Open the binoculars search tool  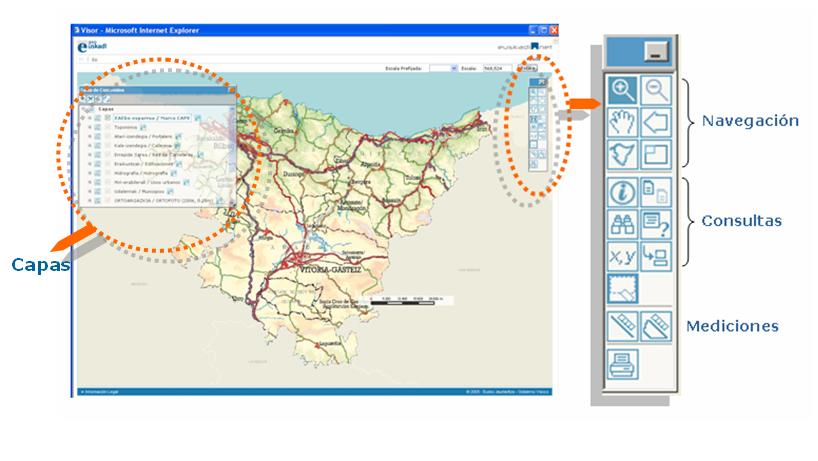click(623, 224)
